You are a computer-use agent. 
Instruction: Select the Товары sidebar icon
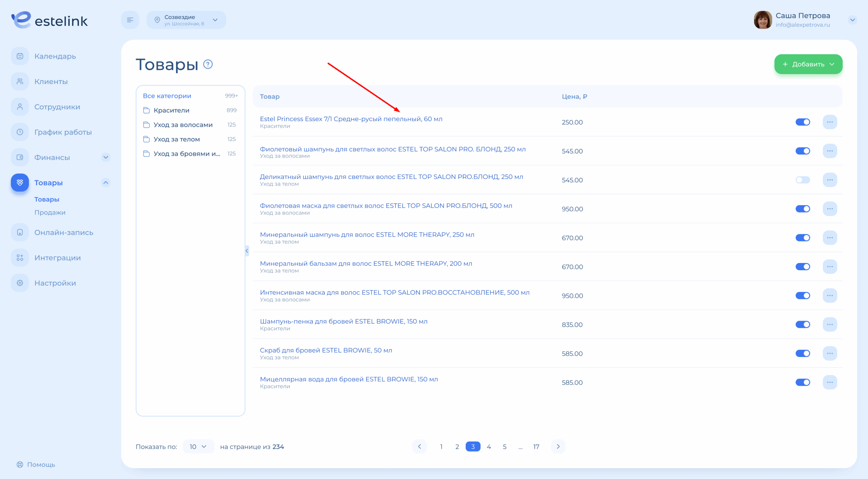tap(20, 182)
